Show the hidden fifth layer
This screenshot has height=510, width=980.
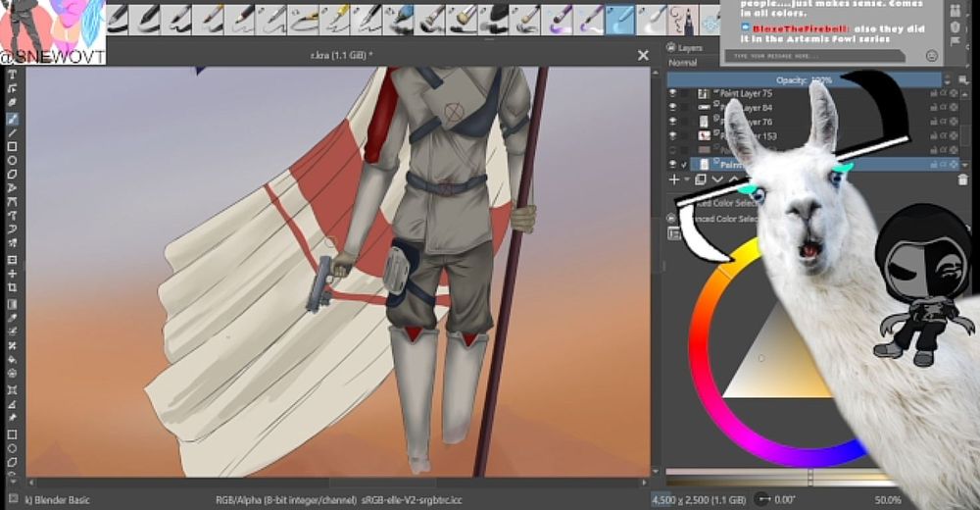tap(673, 150)
